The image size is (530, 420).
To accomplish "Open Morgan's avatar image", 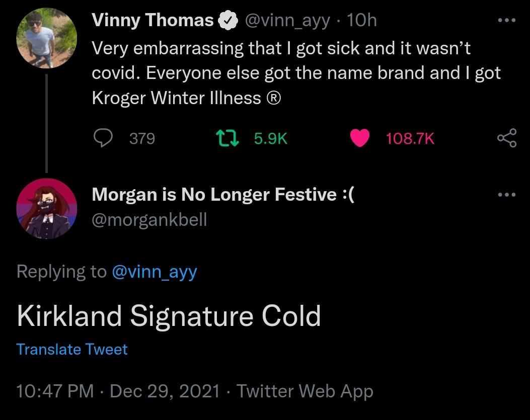I will [47, 208].
